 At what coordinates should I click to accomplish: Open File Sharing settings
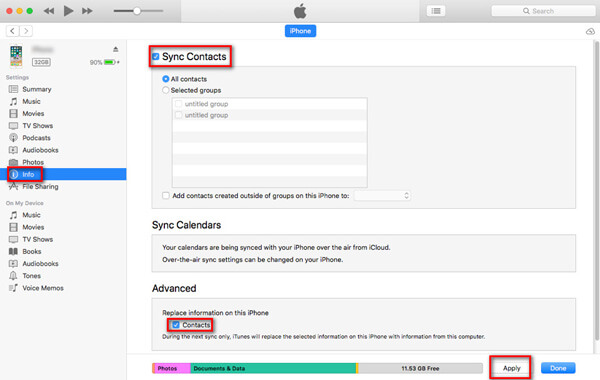pos(40,186)
